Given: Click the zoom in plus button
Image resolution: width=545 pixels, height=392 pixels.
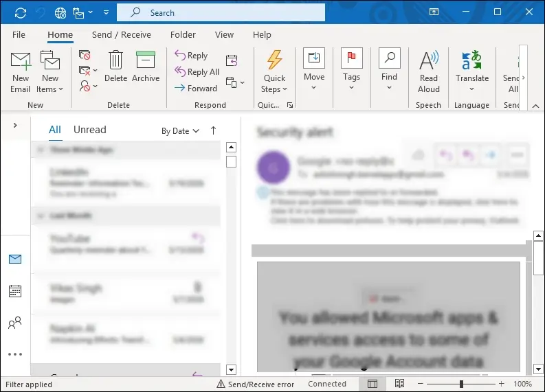Looking at the screenshot, I should pyautogui.click(x=501, y=384).
